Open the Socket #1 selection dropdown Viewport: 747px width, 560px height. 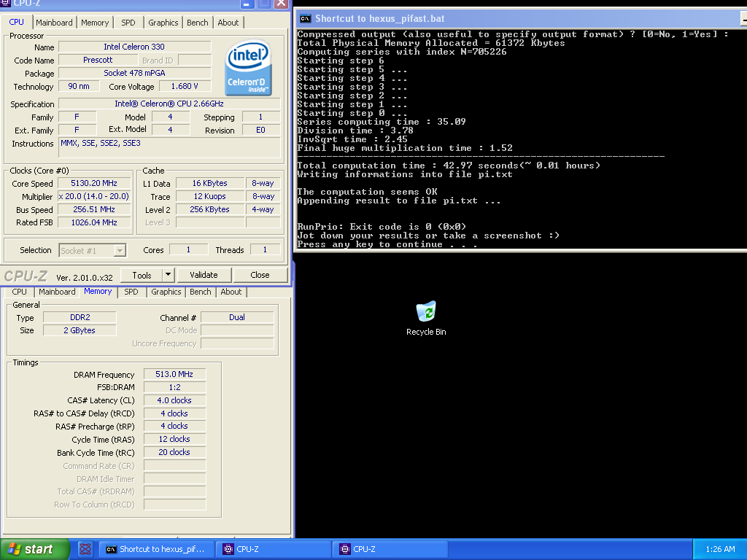[93, 251]
